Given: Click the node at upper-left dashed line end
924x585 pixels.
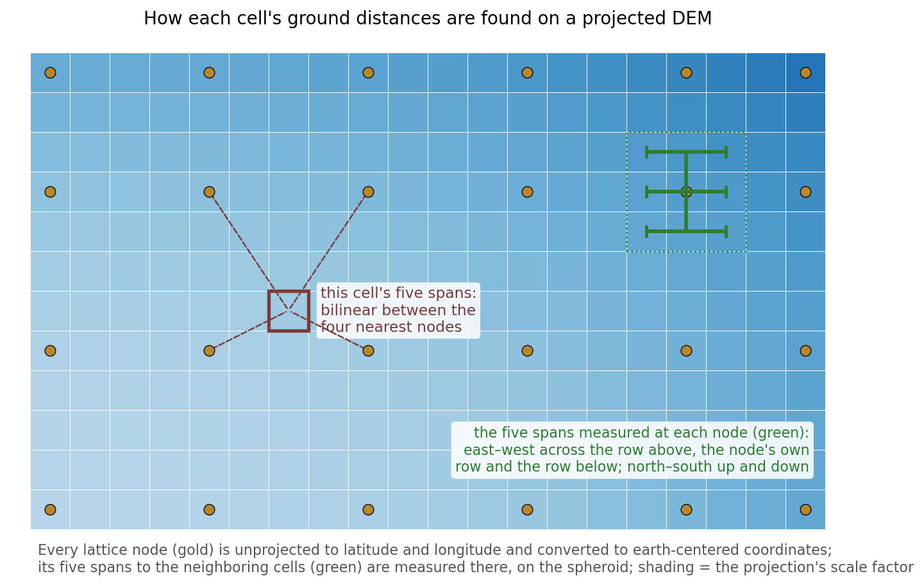Looking at the screenshot, I should click(x=209, y=192).
